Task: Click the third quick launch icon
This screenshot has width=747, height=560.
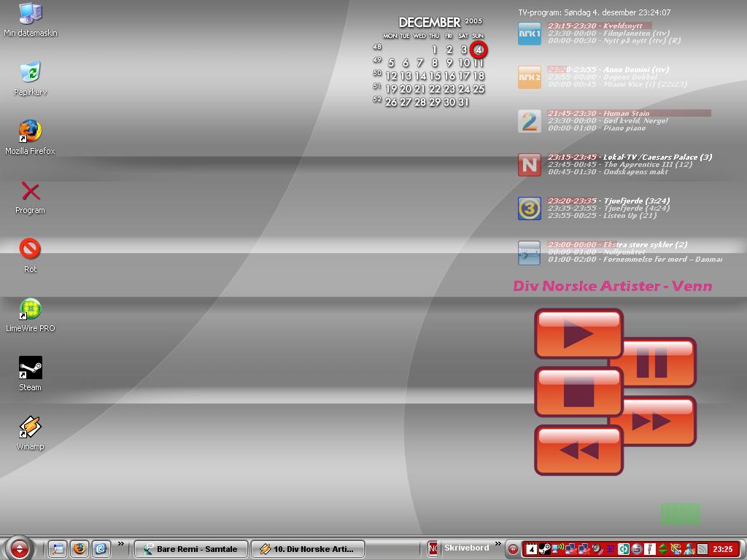Action: (101, 548)
